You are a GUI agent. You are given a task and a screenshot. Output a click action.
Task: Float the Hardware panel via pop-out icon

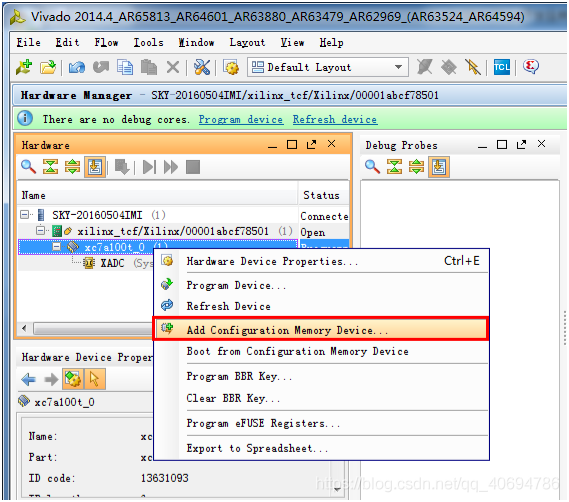pos(311,144)
